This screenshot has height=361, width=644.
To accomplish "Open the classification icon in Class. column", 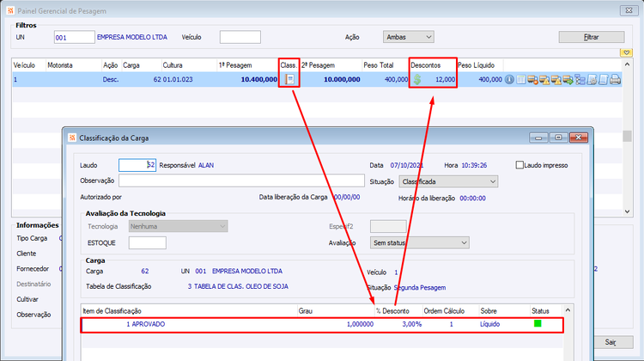I will (x=290, y=79).
